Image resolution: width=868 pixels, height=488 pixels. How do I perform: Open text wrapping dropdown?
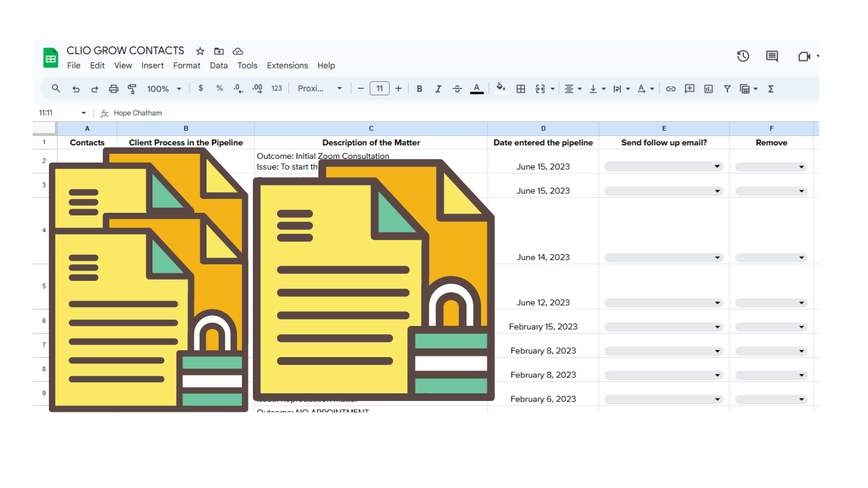tap(621, 89)
